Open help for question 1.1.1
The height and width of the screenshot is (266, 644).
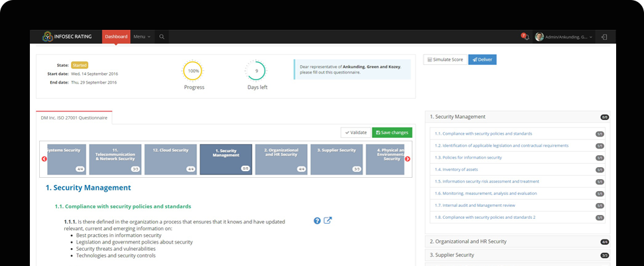click(x=317, y=221)
